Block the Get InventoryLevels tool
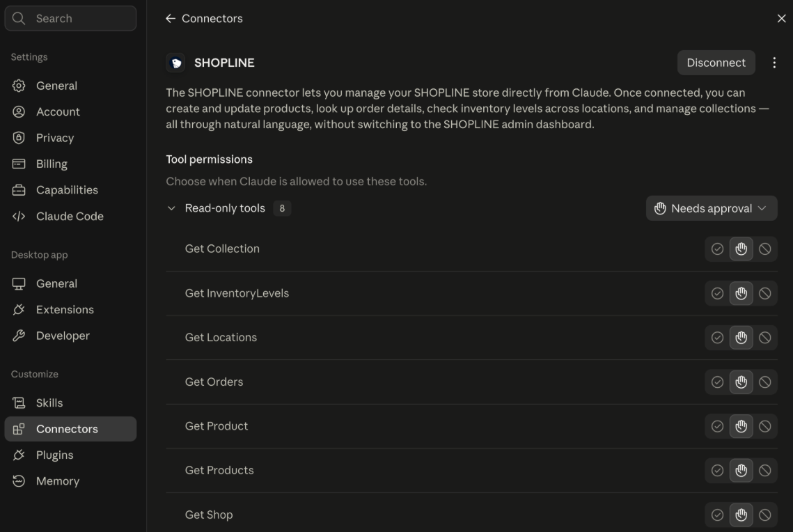The width and height of the screenshot is (793, 532). 764,293
